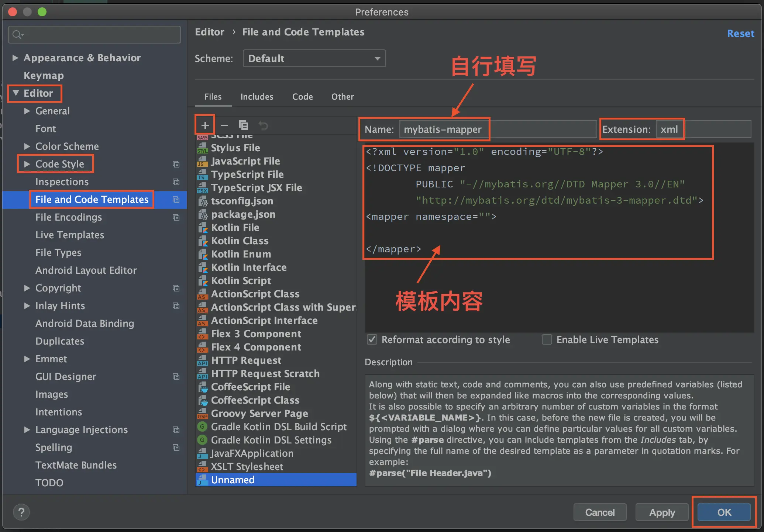Image resolution: width=764 pixels, height=532 pixels.
Task: Switch to the Other tab
Action: pos(342,97)
